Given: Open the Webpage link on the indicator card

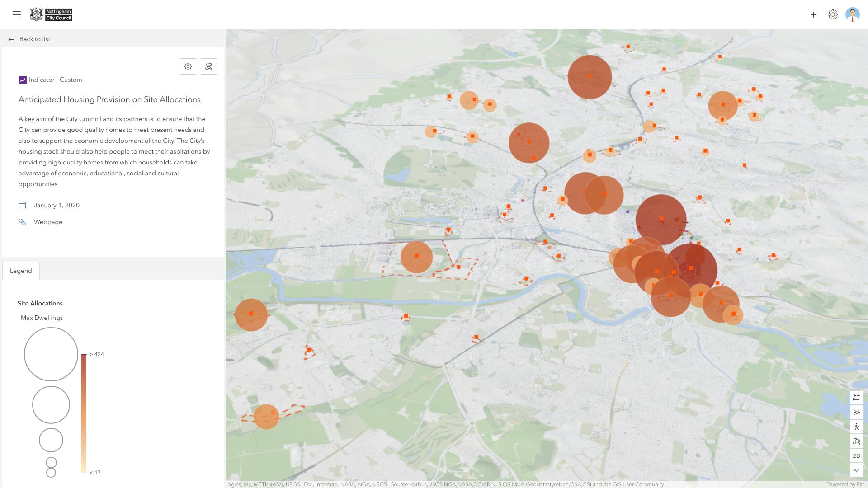Looking at the screenshot, I should click(47, 222).
